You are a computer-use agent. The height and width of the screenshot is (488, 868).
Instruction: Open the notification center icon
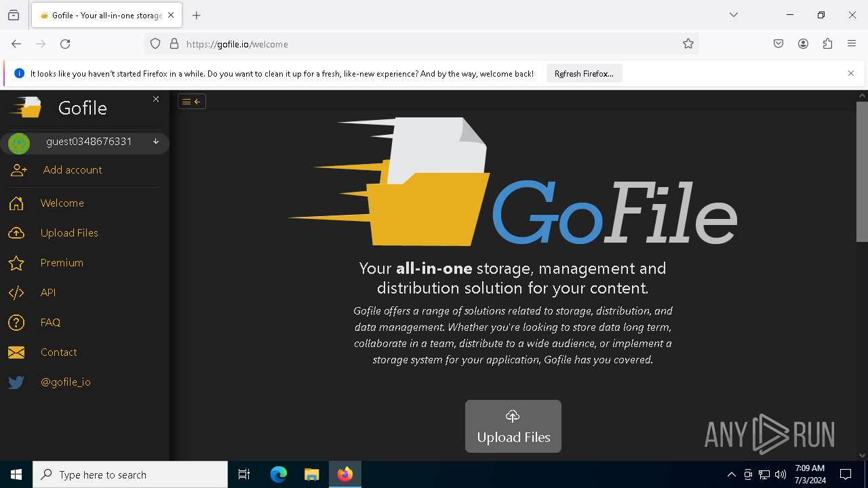point(846,474)
